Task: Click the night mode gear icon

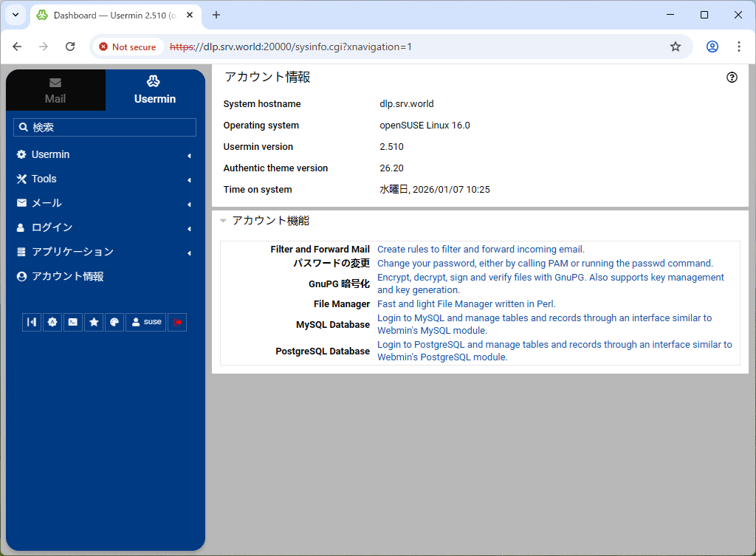Action: tap(52, 322)
